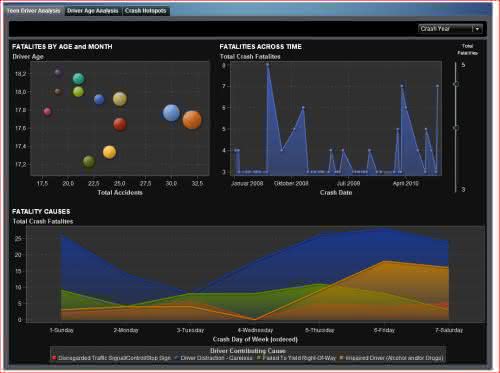Select the upper handle of Total Fatalities slider

click(x=456, y=84)
